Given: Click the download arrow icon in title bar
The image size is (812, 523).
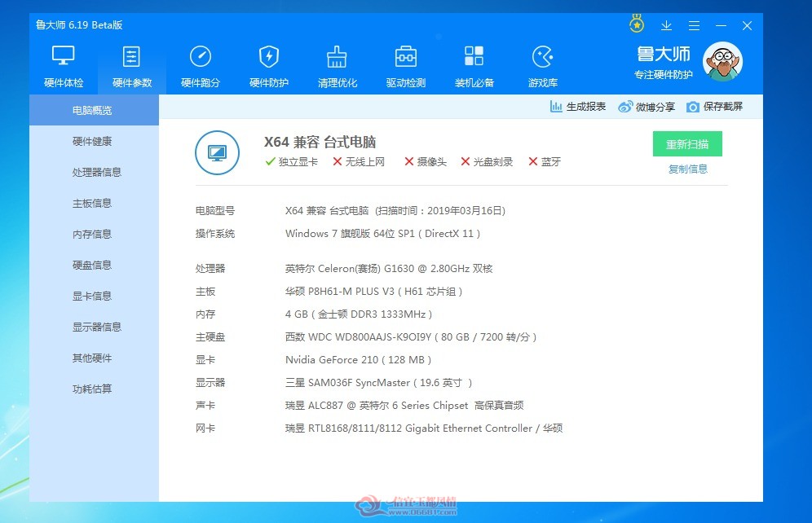Looking at the screenshot, I should click(x=667, y=25).
